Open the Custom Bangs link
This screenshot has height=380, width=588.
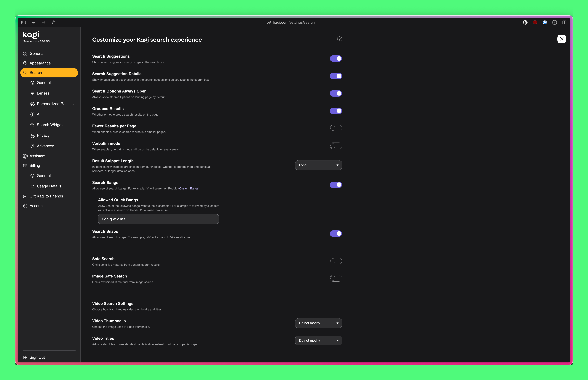(x=189, y=189)
